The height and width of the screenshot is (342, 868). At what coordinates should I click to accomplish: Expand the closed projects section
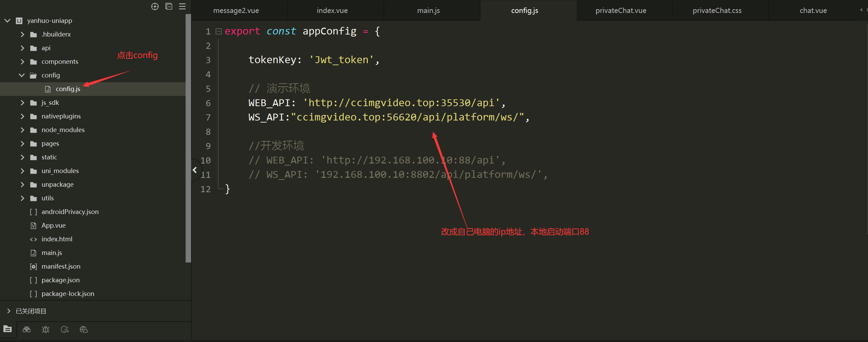click(9, 311)
